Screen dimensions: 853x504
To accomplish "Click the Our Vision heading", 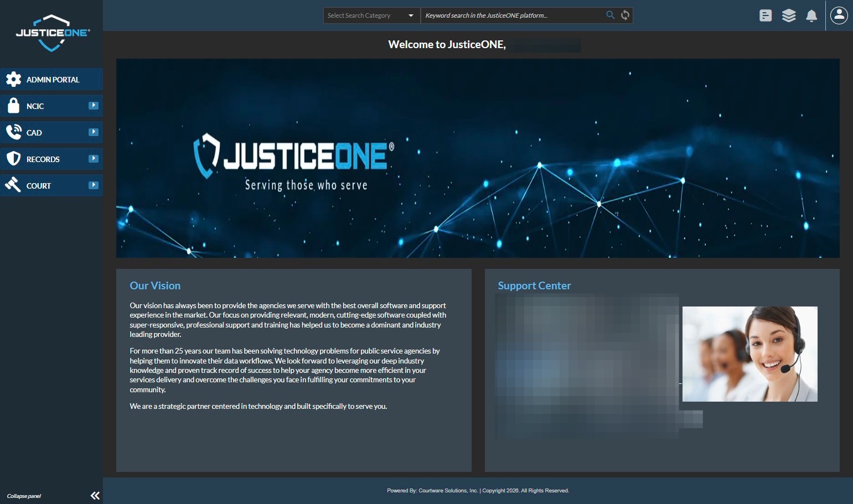I will (155, 285).
